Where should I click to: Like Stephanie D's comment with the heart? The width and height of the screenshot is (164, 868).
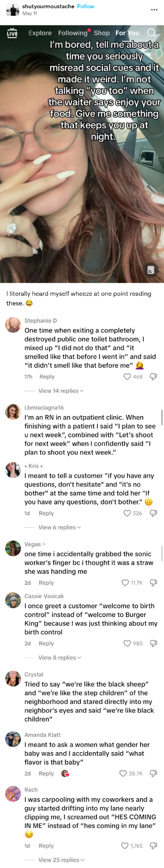pos(127,376)
